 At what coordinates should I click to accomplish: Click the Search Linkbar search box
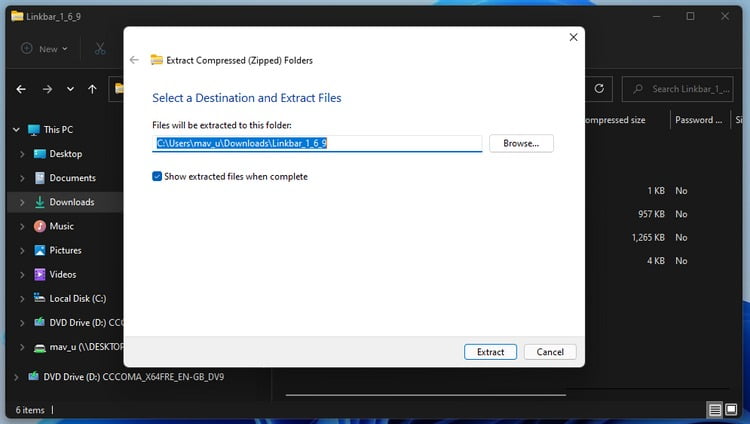pyautogui.click(x=677, y=89)
